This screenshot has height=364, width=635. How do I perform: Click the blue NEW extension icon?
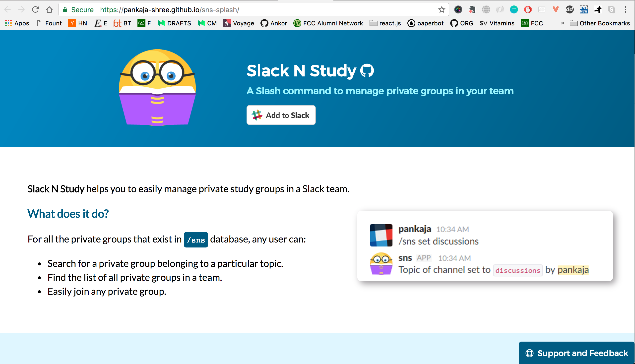(583, 10)
